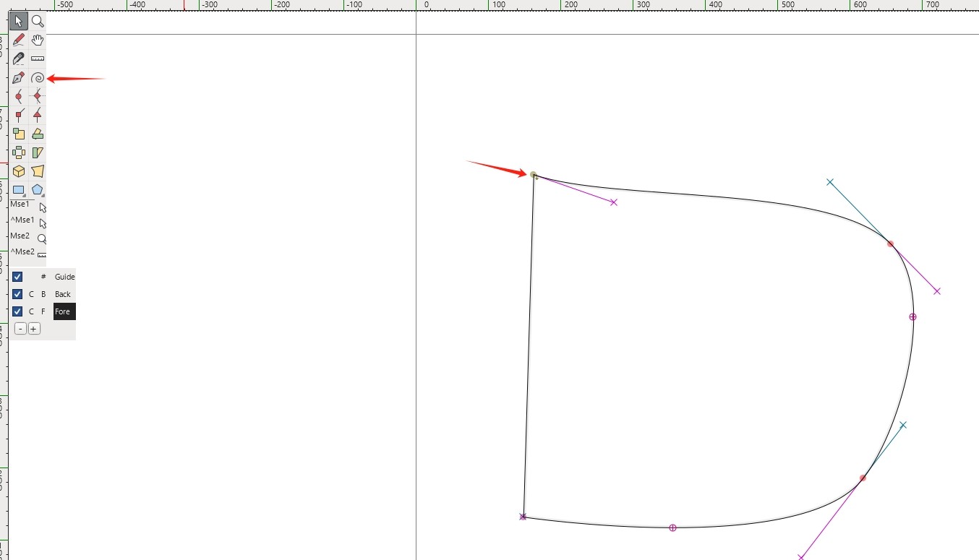Activate Spiro mode spiral icon
Image resolution: width=979 pixels, height=560 pixels.
(38, 78)
